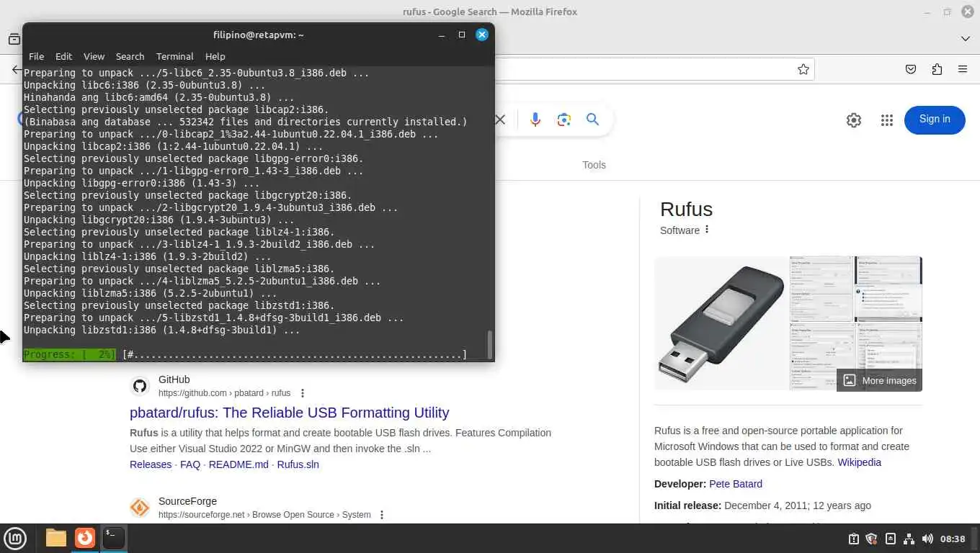Open the Tools search filter

tap(594, 165)
